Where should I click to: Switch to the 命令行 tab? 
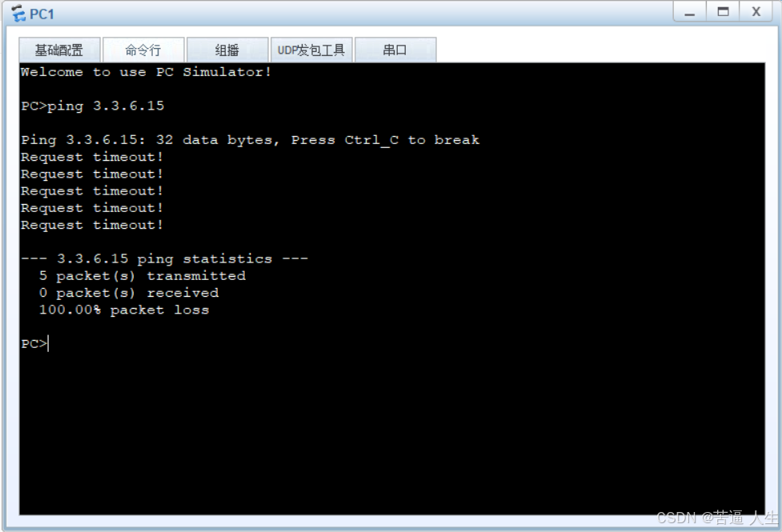143,50
